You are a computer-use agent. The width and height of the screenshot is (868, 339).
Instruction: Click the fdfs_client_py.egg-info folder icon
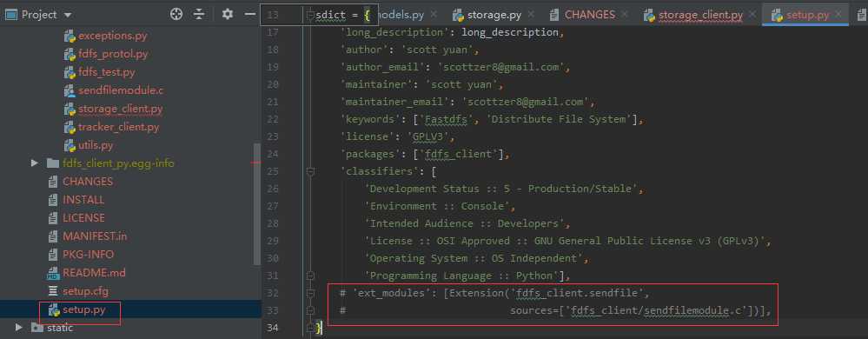coord(53,163)
